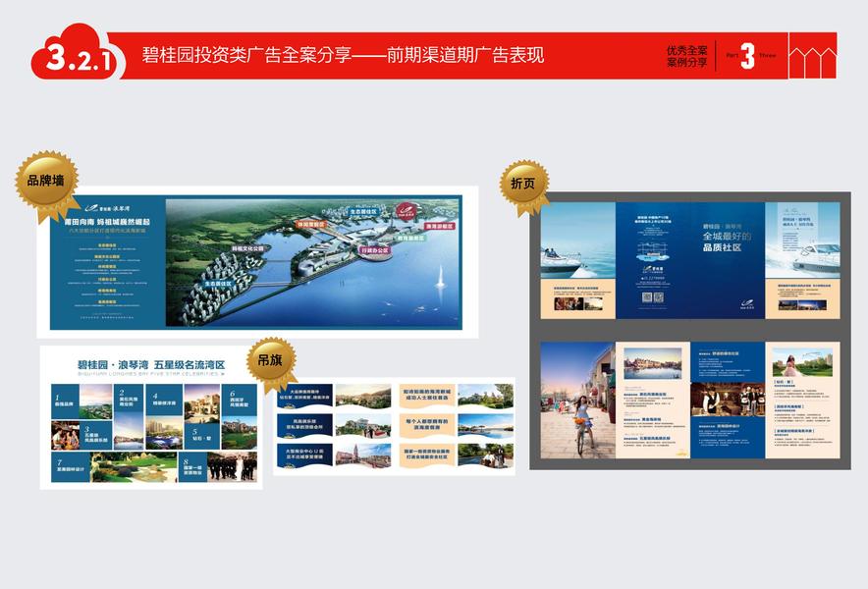This screenshot has width=868, height=589.
Task: Click the top beige hanging flag
Action: [x=427, y=396]
